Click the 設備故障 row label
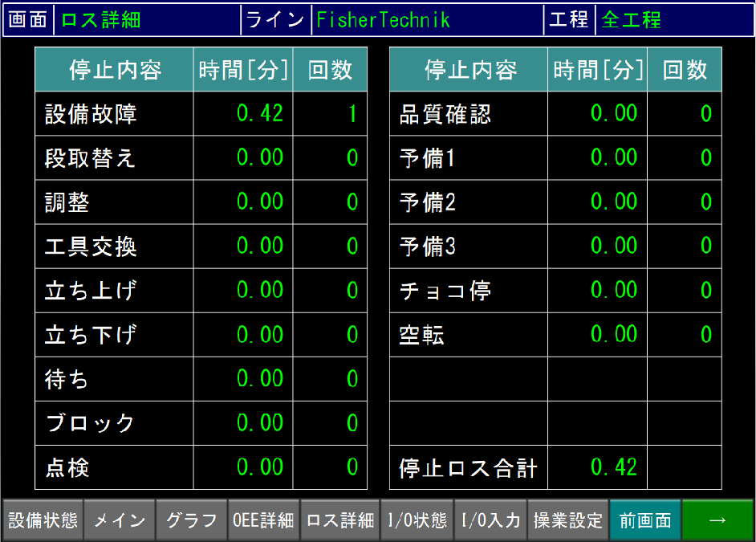 91,114
